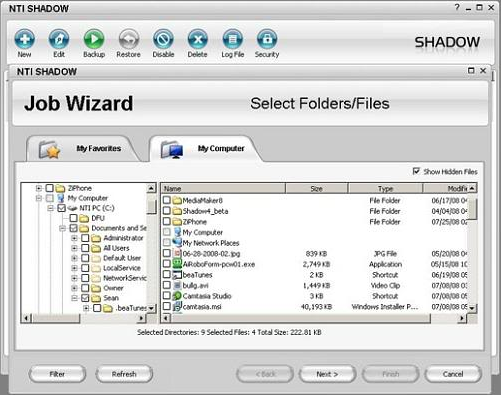The width and height of the screenshot is (501, 395).
Task: Check the MediaMaker8 folder checkbox
Action: tap(167, 200)
